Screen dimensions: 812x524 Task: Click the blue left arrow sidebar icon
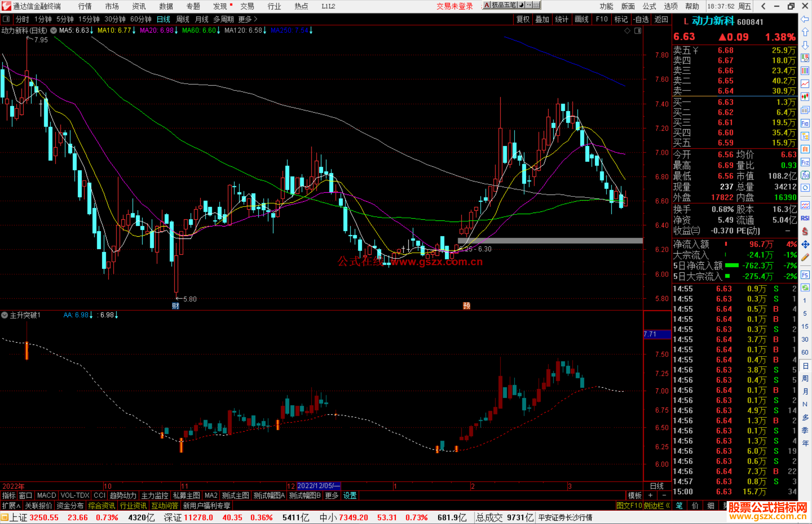click(x=805, y=19)
